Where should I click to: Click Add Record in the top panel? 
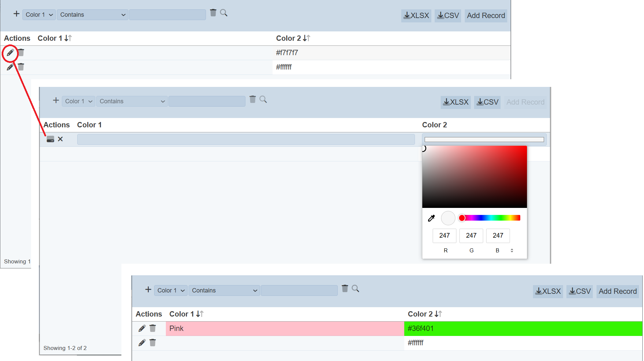pos(486,16)
